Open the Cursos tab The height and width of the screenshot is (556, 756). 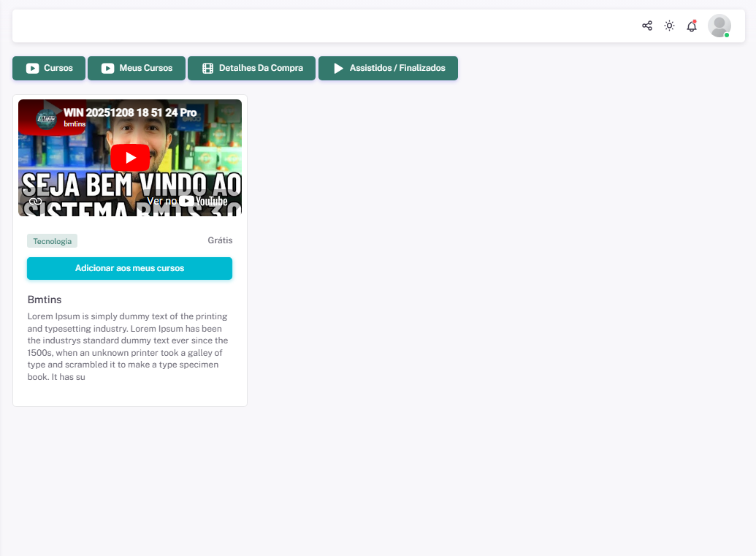click(49, 68)
